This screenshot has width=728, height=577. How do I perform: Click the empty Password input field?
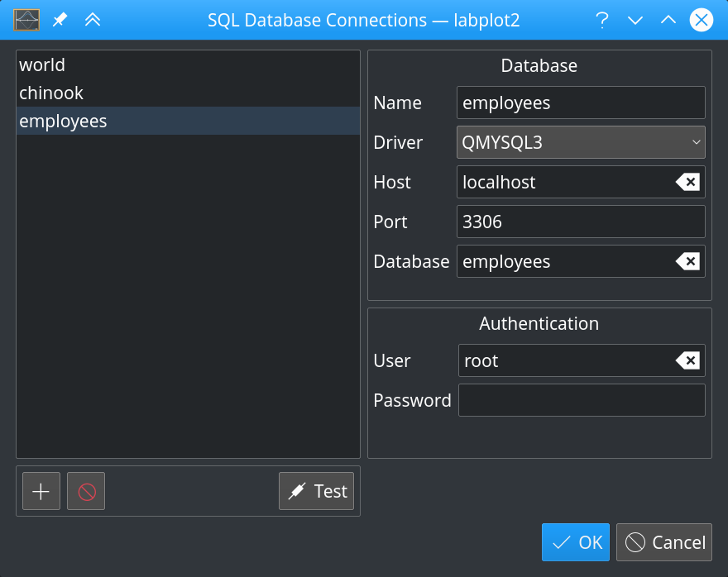point(581,400)
